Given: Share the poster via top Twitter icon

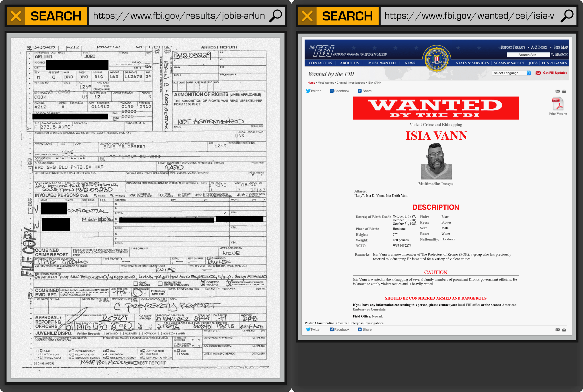Looking at the screenshot, I should pos(308,91).
